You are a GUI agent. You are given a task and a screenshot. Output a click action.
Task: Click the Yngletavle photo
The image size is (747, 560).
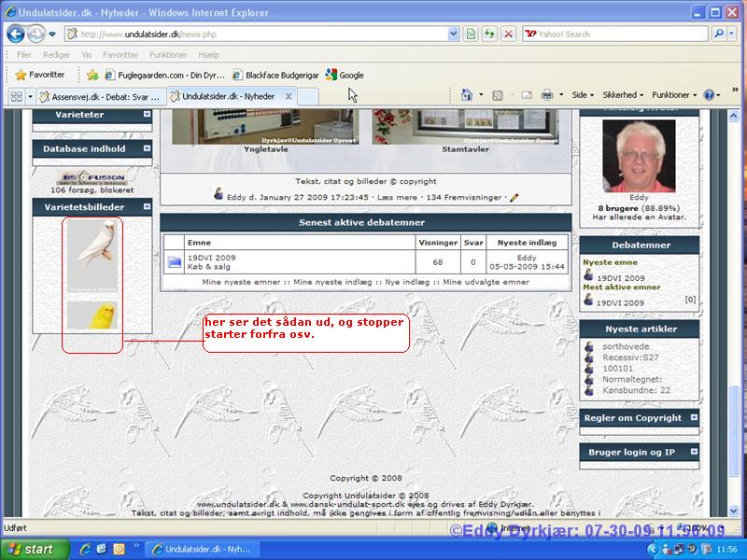(x=265, y=127)
